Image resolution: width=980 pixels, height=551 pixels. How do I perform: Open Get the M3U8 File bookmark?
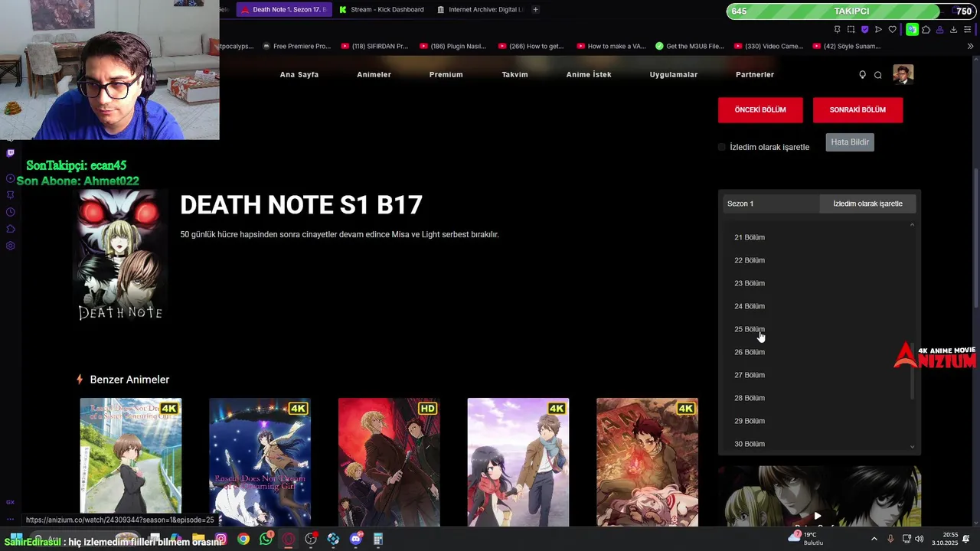click(690, 46)
